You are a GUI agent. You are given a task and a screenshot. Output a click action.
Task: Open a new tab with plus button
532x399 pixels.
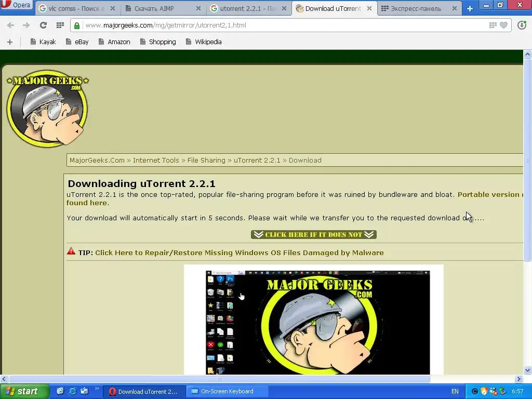[x=470, y=8]
